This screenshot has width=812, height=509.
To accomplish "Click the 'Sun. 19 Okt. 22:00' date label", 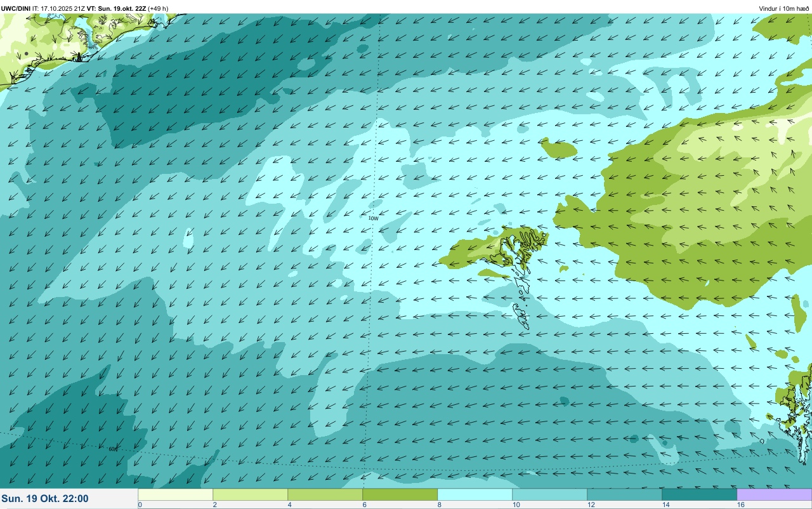I will (x=45, y=499).
